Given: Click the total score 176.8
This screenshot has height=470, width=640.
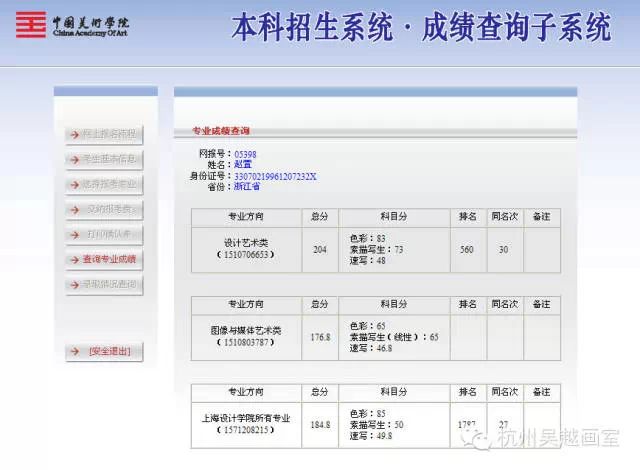Looking at the screenshot, I should [320, 337].
